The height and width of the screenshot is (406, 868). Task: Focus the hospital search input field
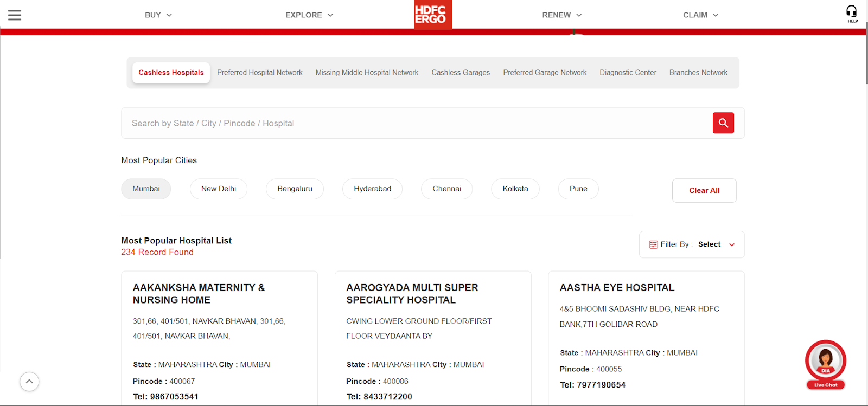pyautogui.click(x=412, y=123)
